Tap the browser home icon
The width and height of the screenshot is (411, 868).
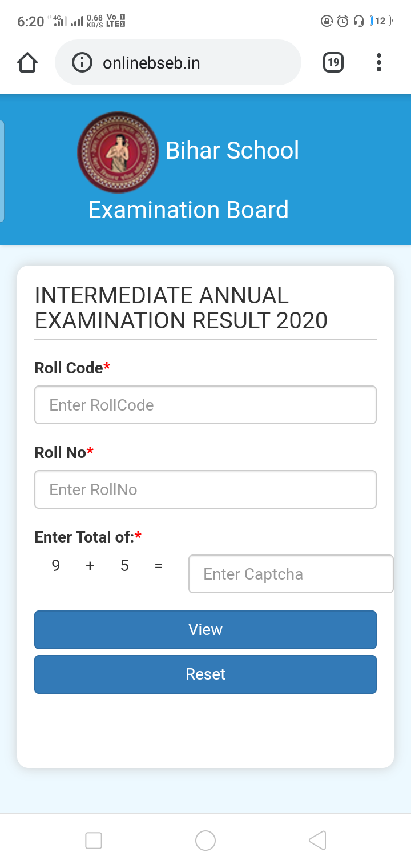27,62
